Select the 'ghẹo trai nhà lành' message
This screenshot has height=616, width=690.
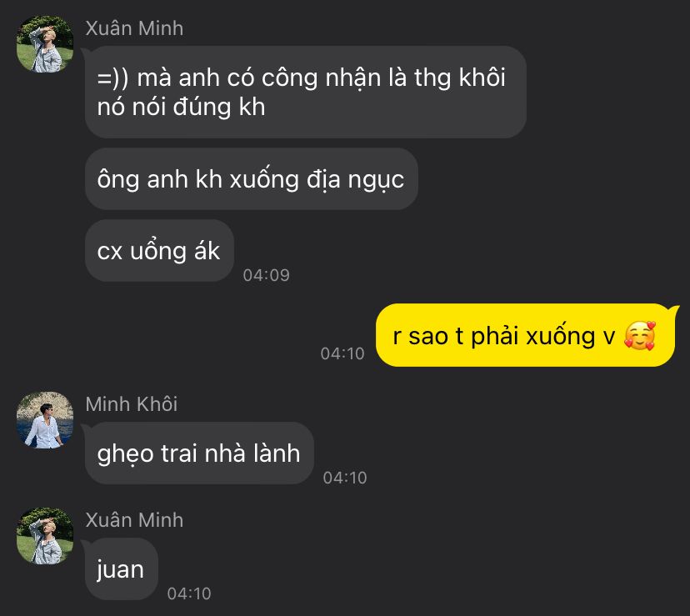[x=199, y=453]
